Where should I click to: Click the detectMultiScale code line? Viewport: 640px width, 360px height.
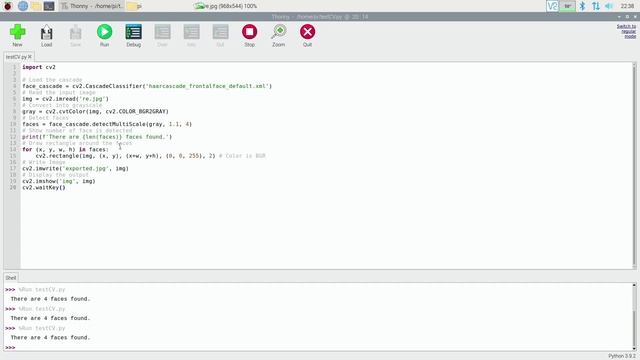coord(107,124)
